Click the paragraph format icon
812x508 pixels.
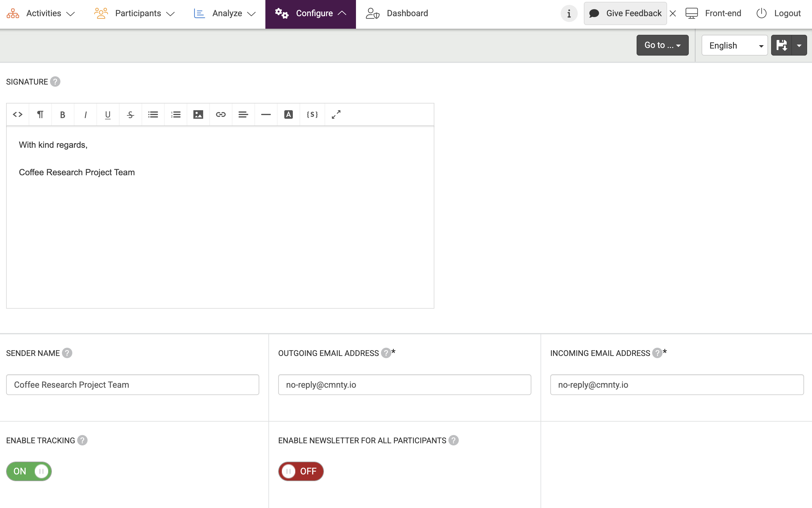coord(40,114)
